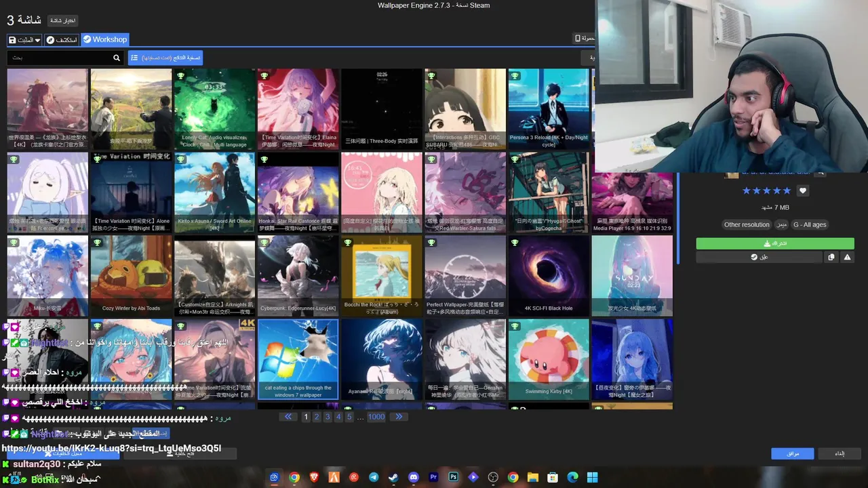The height and width of the screenshot is (488, 868).
Task: Select the cat eating chips Windows 7 wallpaper
Action: pyautogui.click(x=298, y=359)
